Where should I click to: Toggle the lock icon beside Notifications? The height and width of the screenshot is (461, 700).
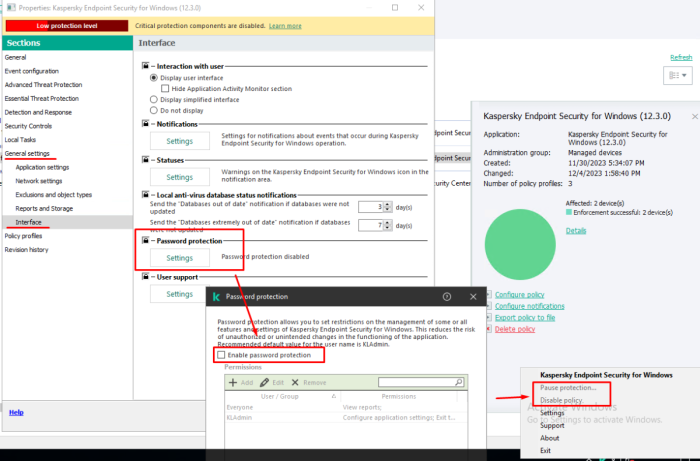[x=145, y=124]
